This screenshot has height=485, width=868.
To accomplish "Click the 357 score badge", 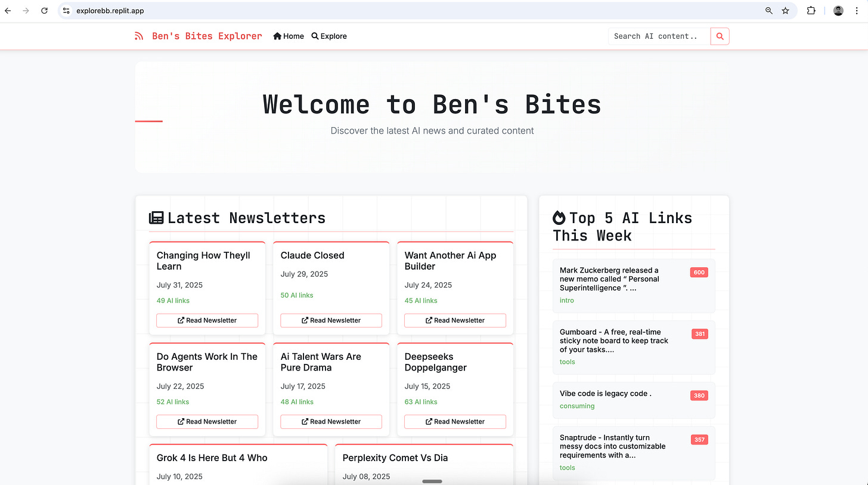I will point(699,440).
